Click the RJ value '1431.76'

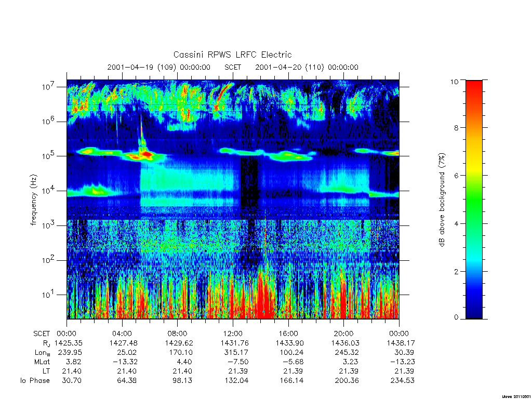235,343
